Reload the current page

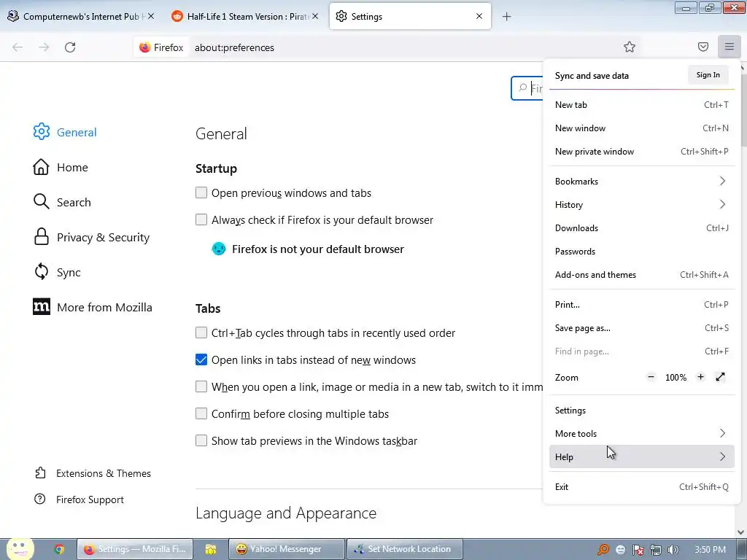70,47
